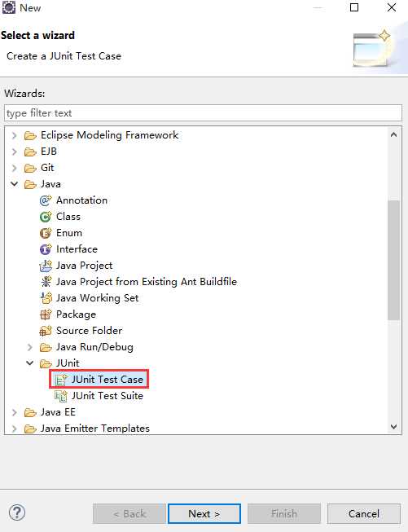Click the Java Run/Debug folder icon
This screenshot has height=532, width=408.
point(46,347)
